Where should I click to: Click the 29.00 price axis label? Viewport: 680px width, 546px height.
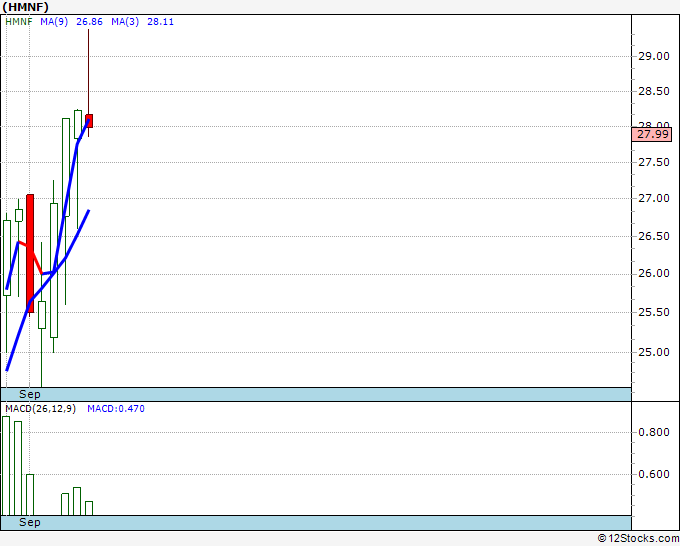(x=654, y=56)
